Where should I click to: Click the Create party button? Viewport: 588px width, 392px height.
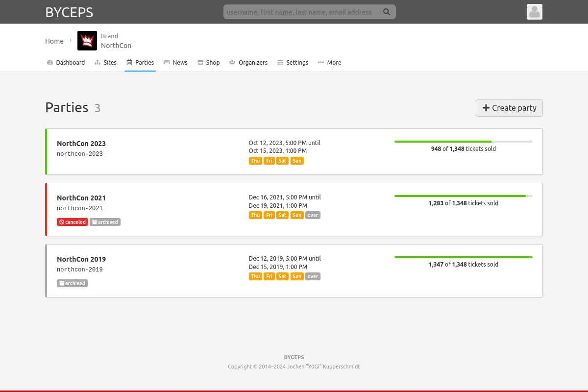click(x=509, y=108)
